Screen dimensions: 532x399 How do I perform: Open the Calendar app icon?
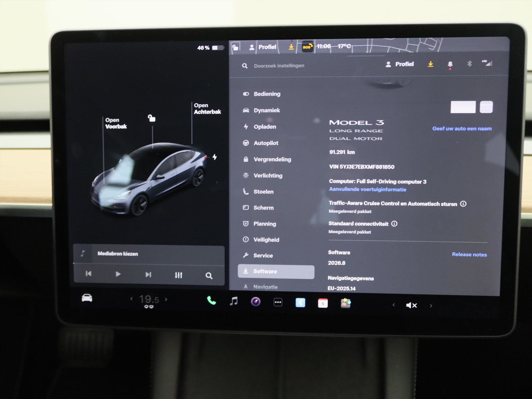point(323,303)
